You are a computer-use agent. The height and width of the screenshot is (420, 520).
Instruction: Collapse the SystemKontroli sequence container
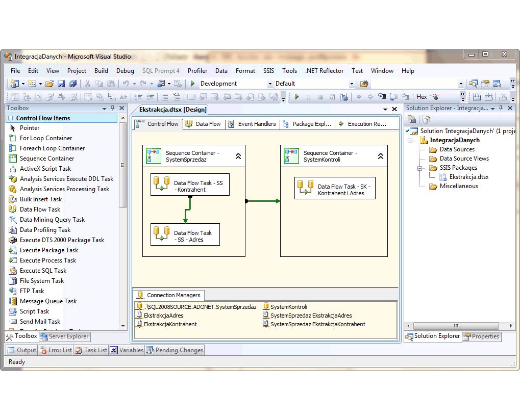point(381,156)
